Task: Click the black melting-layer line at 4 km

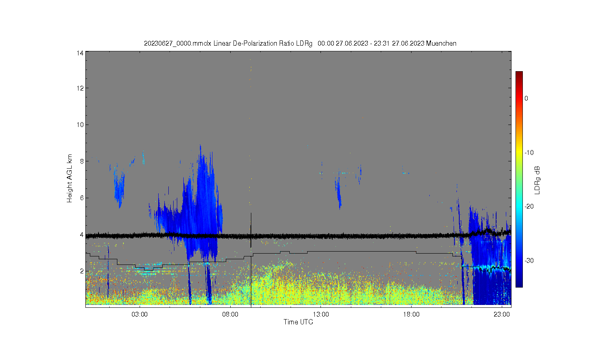Action: tap(298, 235)
